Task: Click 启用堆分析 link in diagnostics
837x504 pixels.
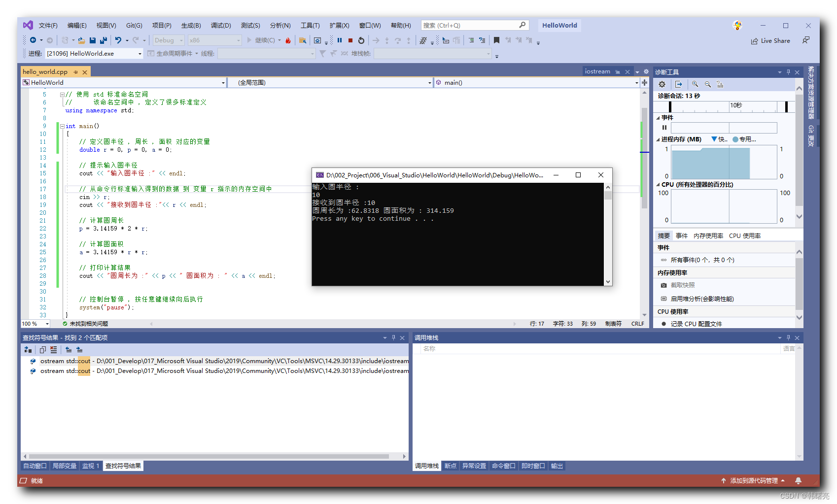Action: [702, 299]
